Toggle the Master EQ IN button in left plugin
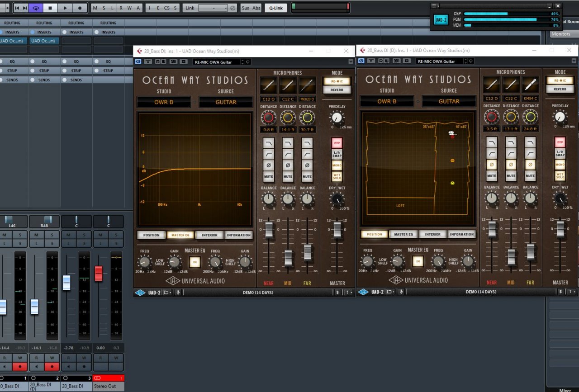 click(x=195, y=262)
